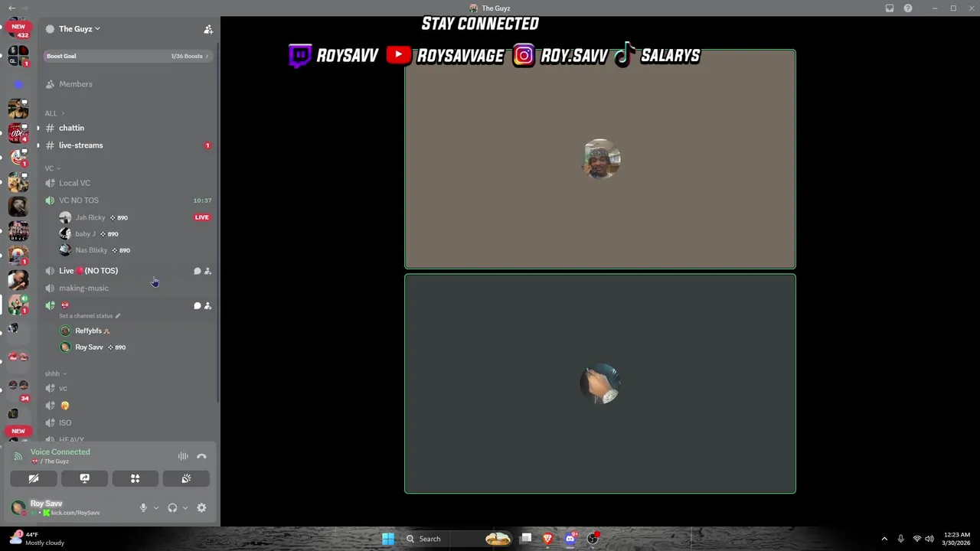
Task: Click the invite people icon beside The Guyz
Action: pyautogui.click(x=207, y=29)
